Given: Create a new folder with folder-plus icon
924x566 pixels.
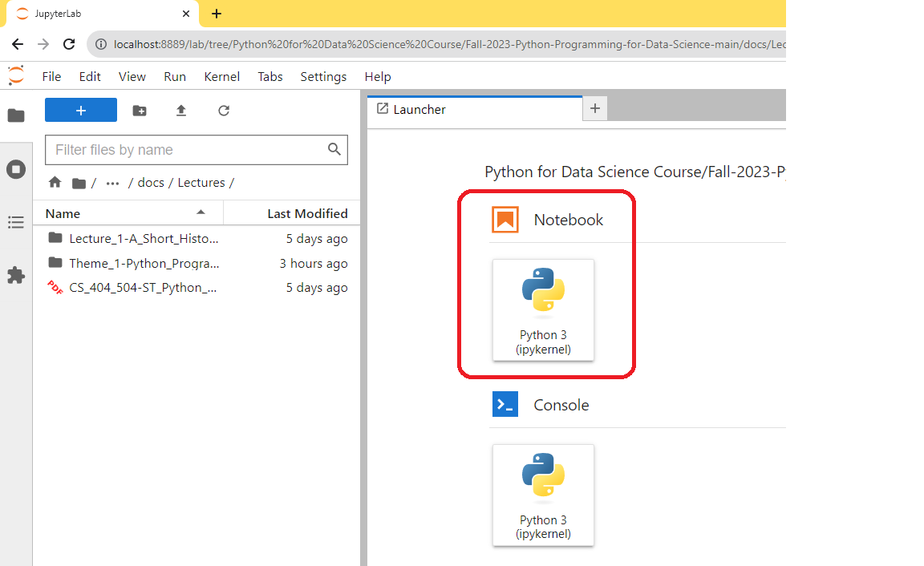Looking at the screenshot, I should [140, 110].
